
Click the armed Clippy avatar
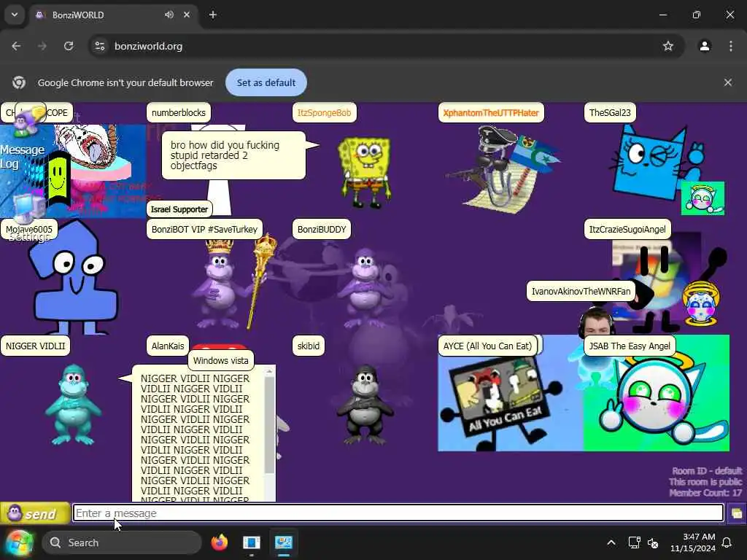[x=501, y=169]
